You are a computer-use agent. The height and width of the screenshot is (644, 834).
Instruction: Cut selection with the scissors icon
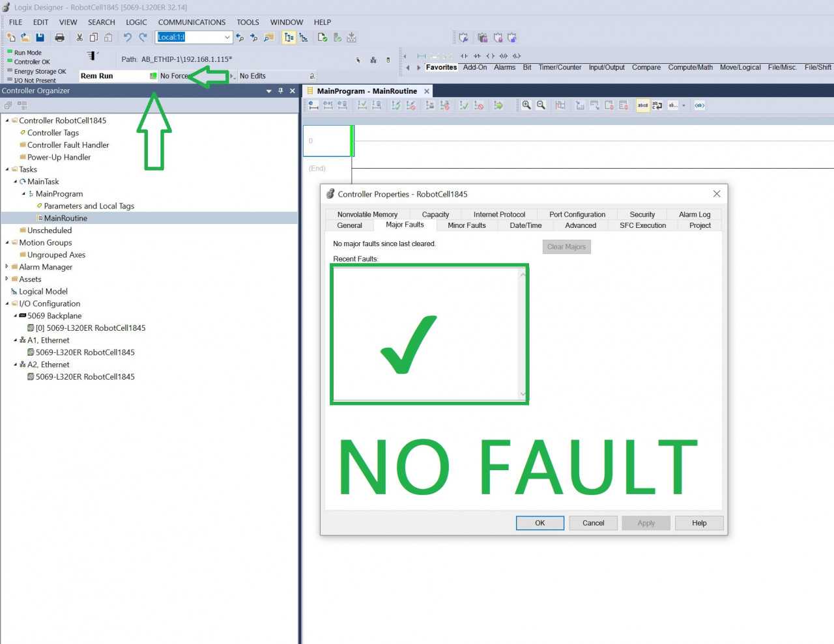79,38
